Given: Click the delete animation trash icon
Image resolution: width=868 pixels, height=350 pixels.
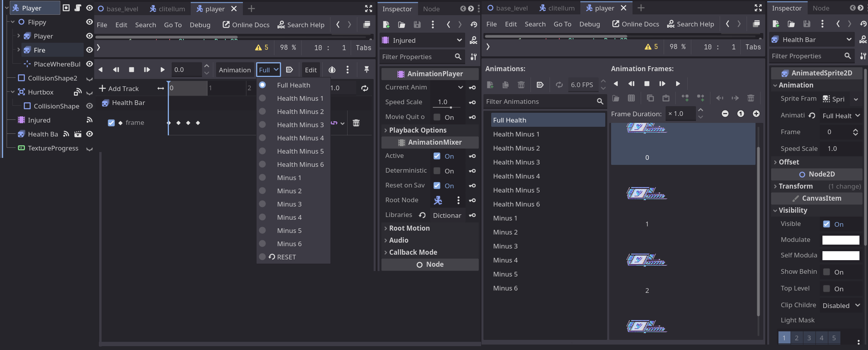Looking at the screenshot, I should click(521, 85).
